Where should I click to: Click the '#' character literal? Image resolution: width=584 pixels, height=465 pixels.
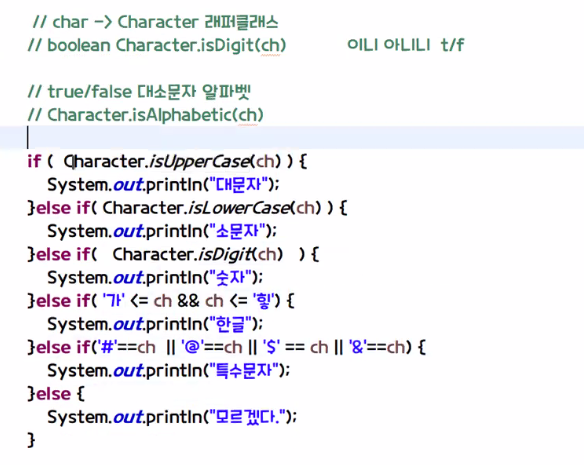tap(107, 347)
